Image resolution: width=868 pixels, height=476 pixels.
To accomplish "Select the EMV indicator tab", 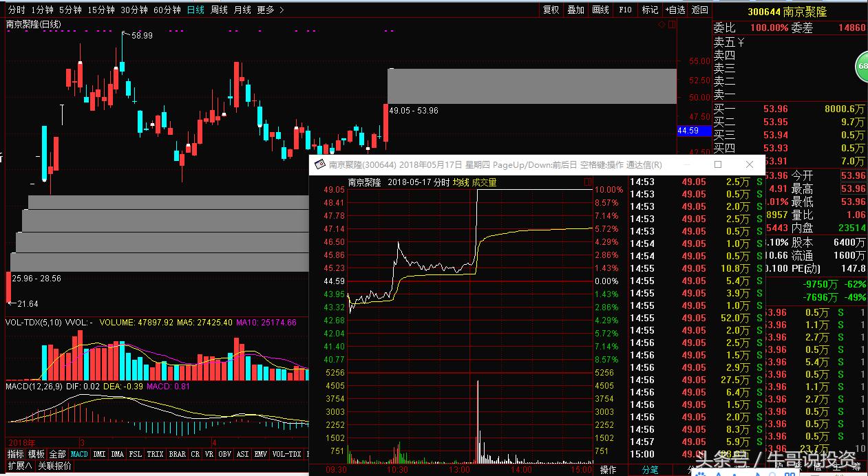I will (260, 454).
